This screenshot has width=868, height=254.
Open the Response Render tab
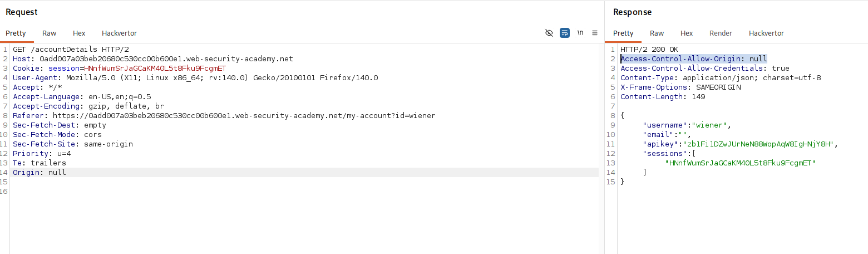[x=721, y=33]
